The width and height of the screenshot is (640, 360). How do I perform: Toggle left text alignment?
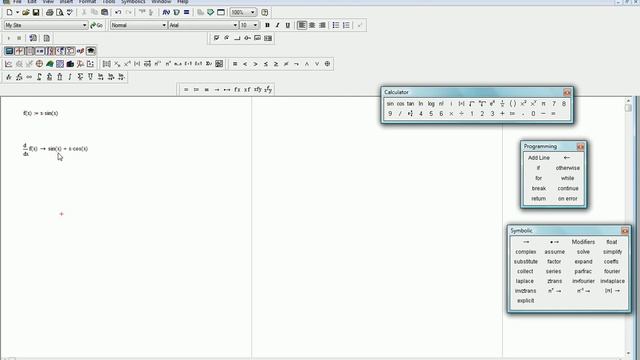[x=302, y=25]
